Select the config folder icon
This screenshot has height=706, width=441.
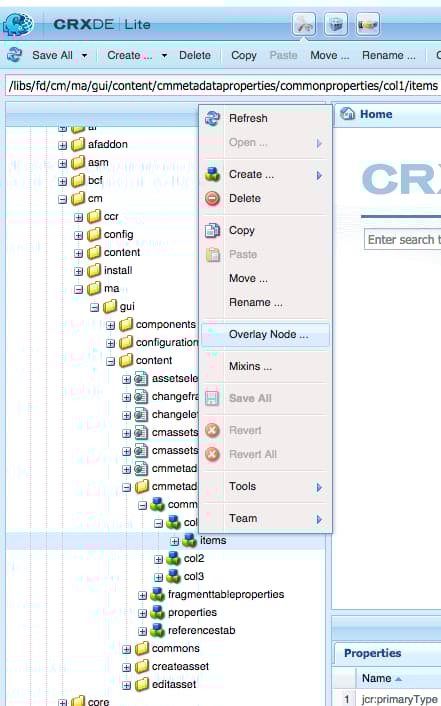click(94, 234)
